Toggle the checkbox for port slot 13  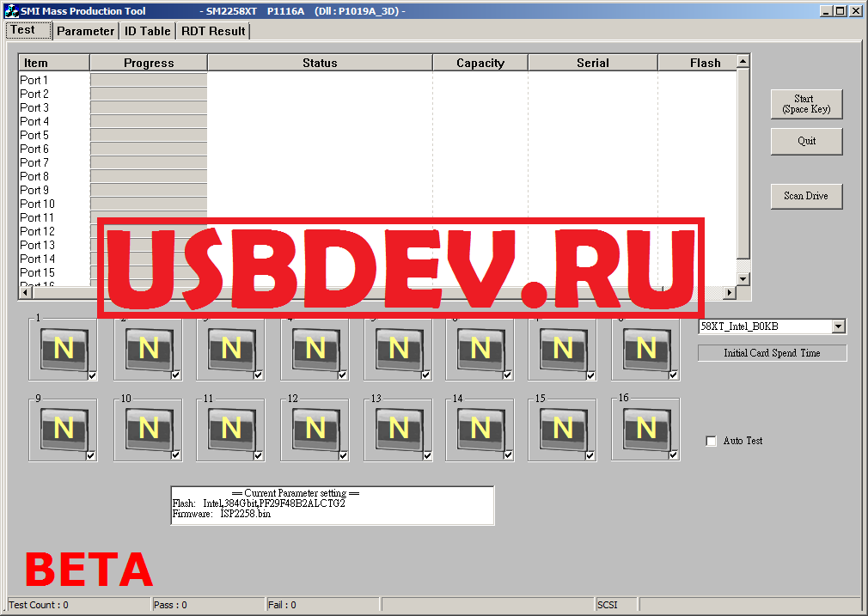coord(427,455)
